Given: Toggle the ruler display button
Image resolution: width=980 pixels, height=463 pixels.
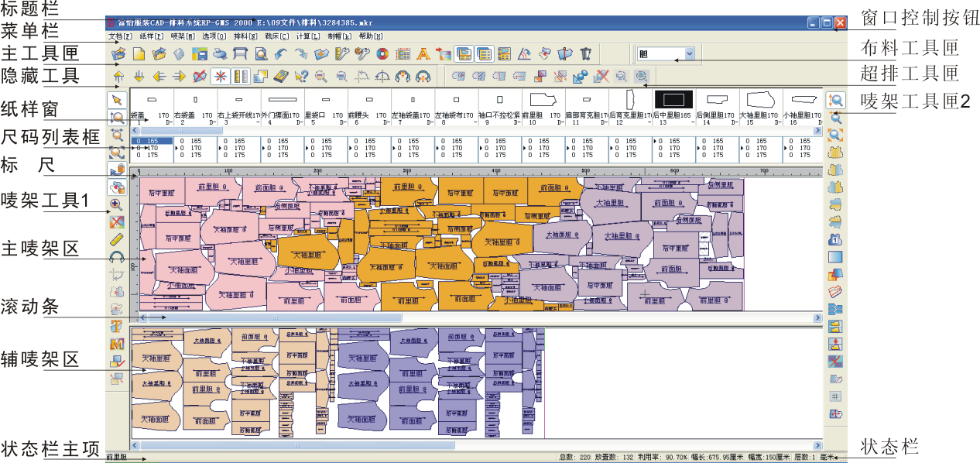Looking at the screenshot, I should coord(240,76).
